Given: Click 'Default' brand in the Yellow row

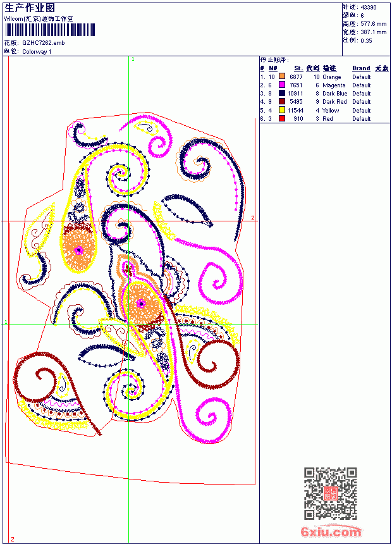Looking at the screenshot, I should pos(362,111).
